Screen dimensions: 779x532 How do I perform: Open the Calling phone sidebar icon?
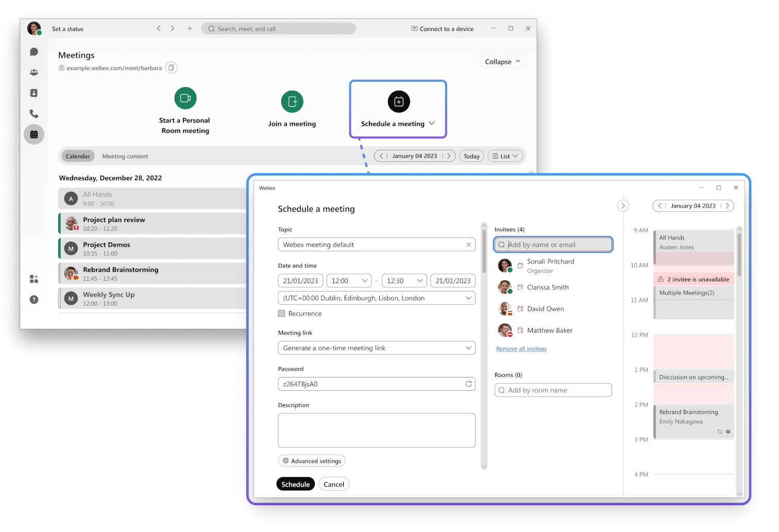tap(34, 114)
